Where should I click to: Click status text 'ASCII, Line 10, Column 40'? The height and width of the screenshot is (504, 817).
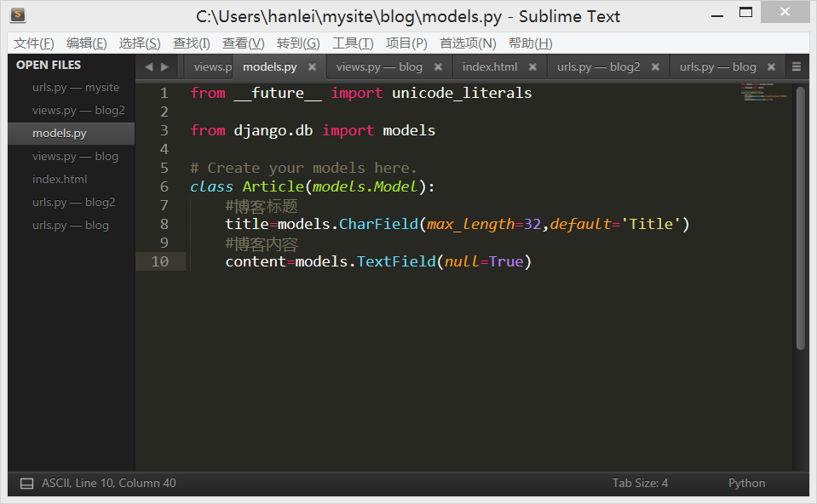(109, 484)
